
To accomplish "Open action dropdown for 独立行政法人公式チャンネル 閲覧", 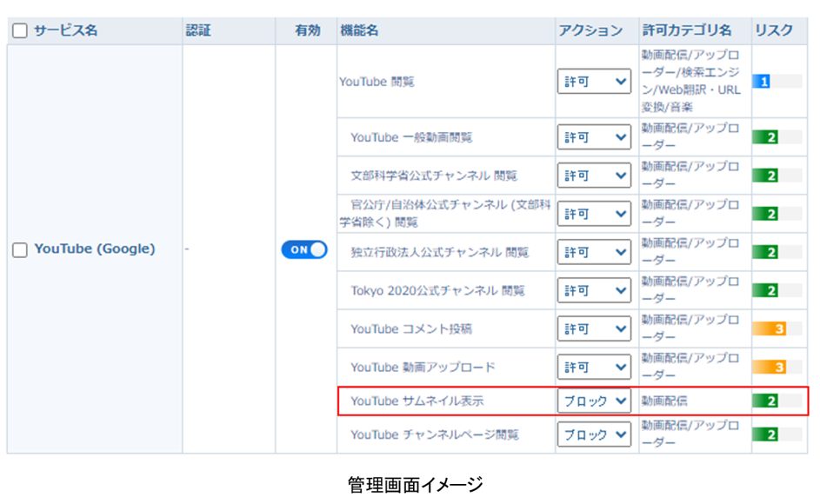I will click(x=594, y=252).
